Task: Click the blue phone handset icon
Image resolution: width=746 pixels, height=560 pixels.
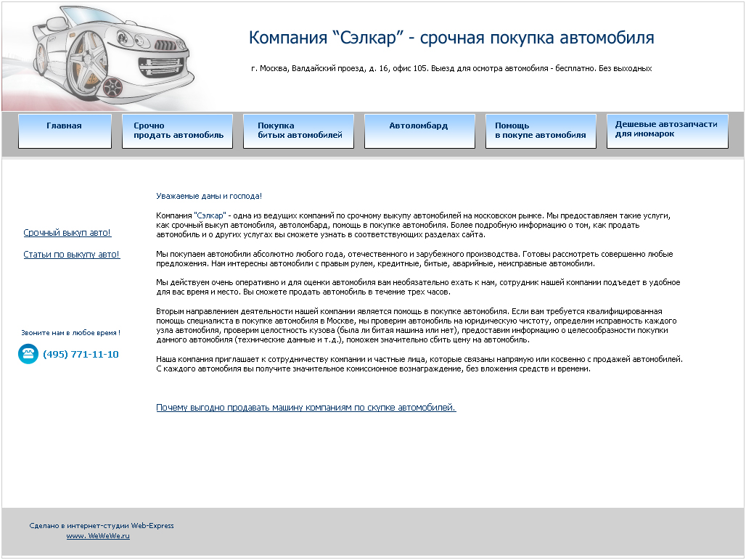Action: 28,354
